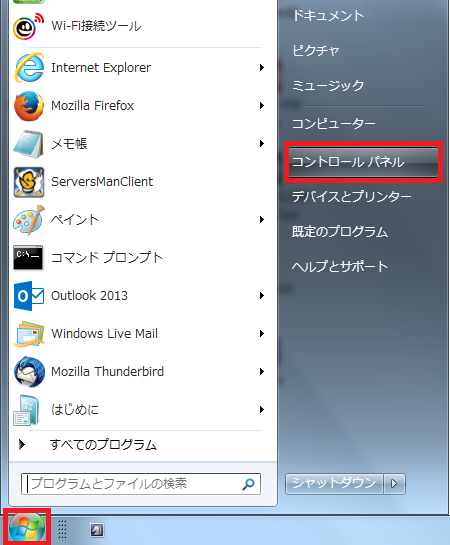Launch ServersManClient icon
This screenshot has width=450, height=545.
click(29, 182)
